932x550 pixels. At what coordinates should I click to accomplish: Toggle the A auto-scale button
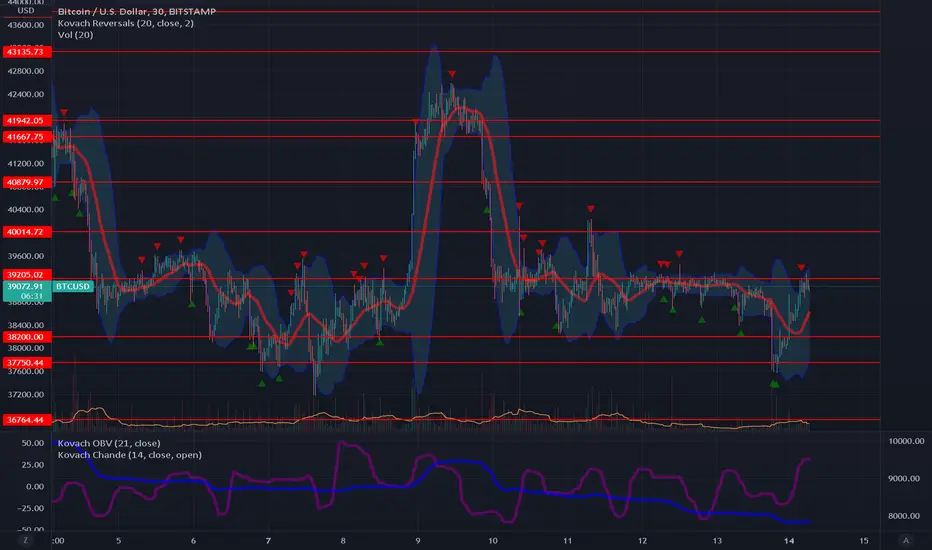[906, 540]
